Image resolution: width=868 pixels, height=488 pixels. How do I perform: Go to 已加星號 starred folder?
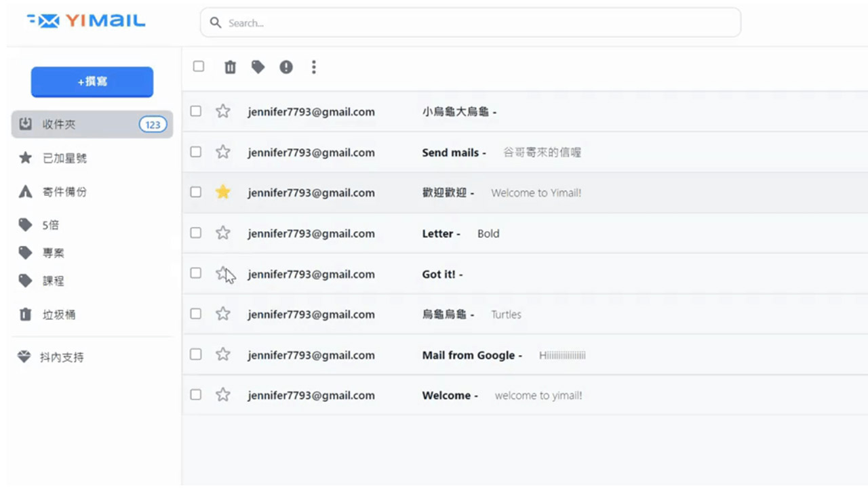pos(64,159)
